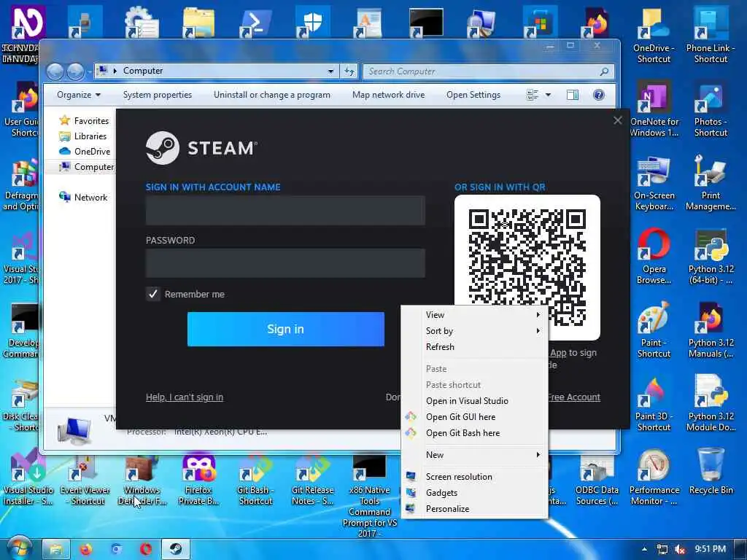This screenshot has width=747, height=560.
Task: Open the Windows Start orb
Action: (x=19, y=548)
